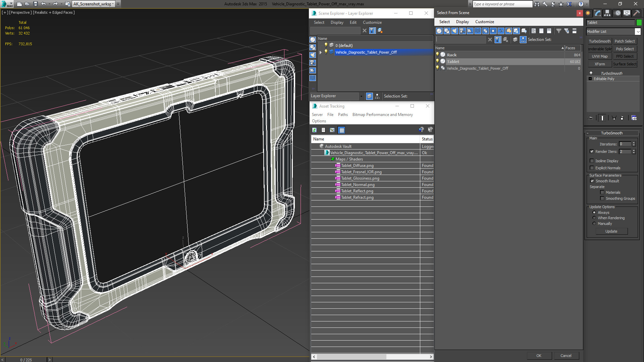Toggle geometry filter in Scene Explorer sidebar
This screenshot has width=644, height=362.
point(313,40)
